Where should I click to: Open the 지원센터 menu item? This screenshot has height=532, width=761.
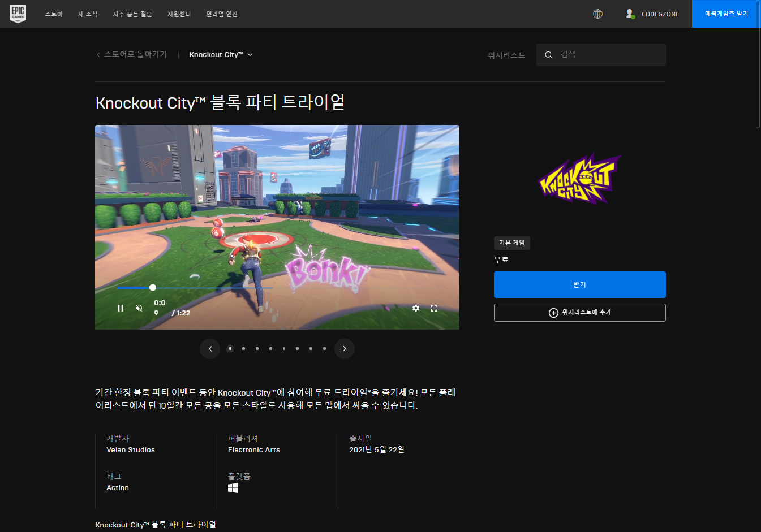point(179,14)
